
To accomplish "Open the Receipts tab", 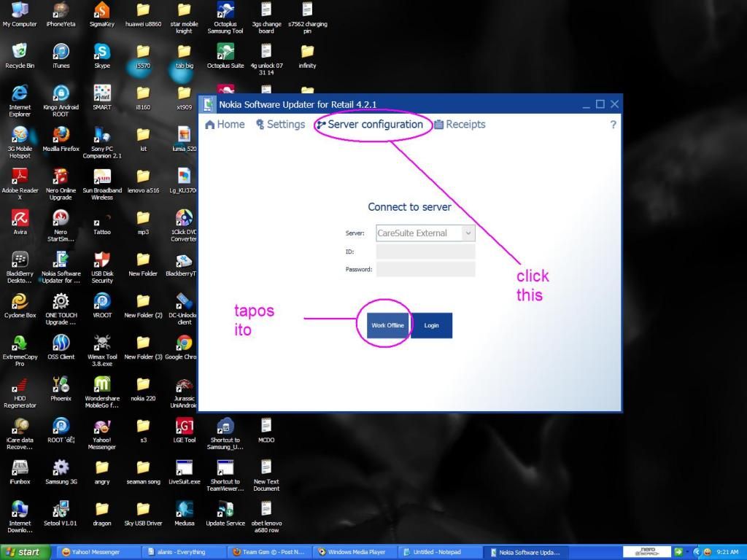I will [460, 125].
